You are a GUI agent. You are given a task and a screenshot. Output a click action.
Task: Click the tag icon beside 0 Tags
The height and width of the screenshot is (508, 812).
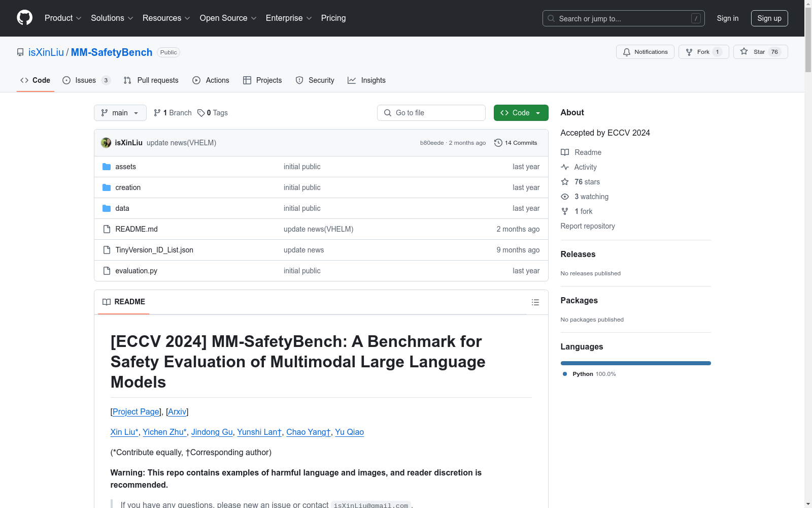[x=201, y=113]
